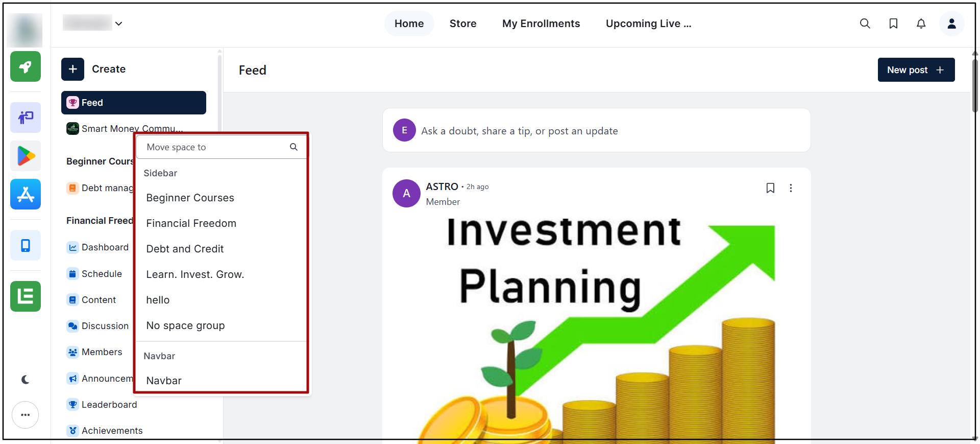This screenshot has height=444, width=980.
Task: Open the user profile avatar icon
Action: (951, 24)
